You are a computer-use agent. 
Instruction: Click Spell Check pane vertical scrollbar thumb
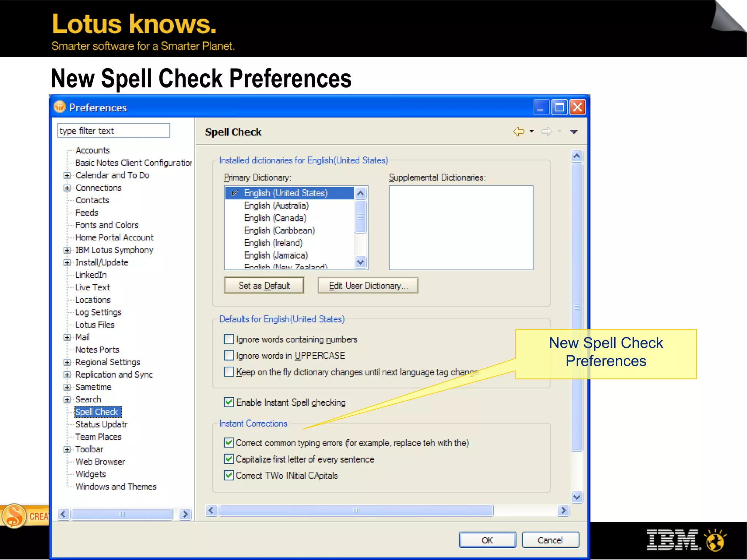(577, 307)
